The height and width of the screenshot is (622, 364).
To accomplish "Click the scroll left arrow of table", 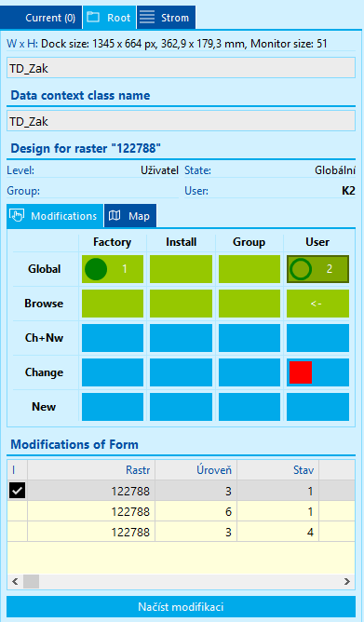I will pyautogui.click(x=15, y=582).
